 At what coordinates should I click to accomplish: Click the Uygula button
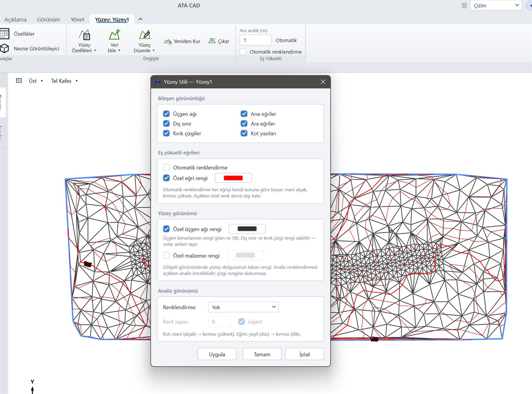(x=217, y=354)
